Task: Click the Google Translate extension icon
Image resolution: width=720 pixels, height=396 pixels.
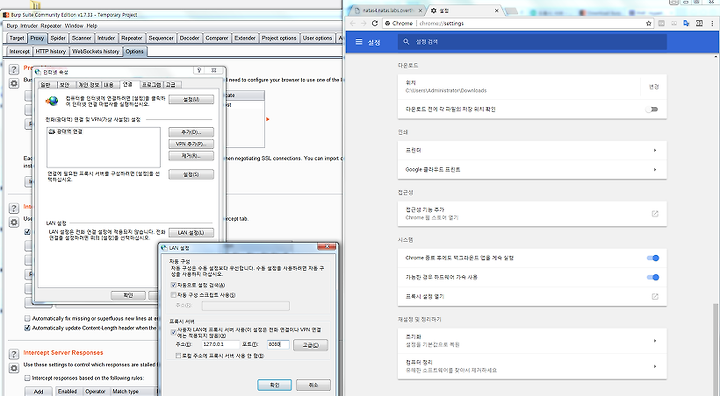Action: [686, 23]
